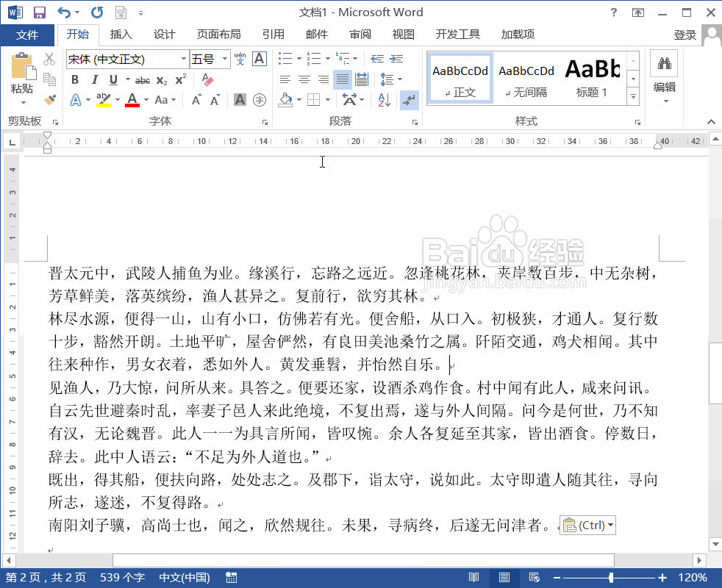Toggle Subscript formatting

click(x=162, y=80)
